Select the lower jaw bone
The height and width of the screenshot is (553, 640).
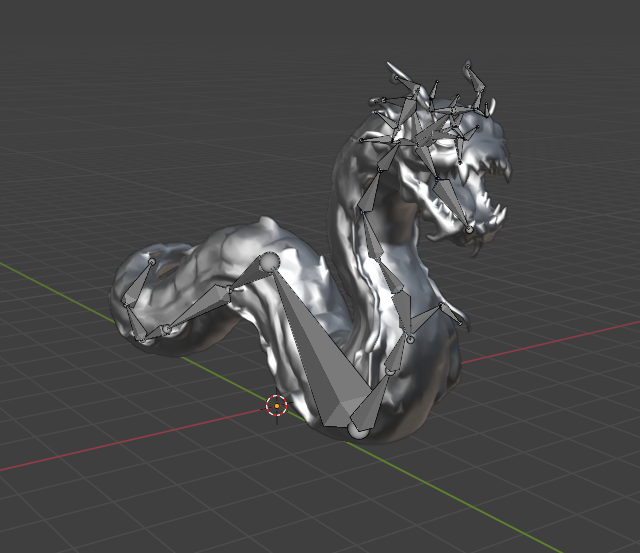pyautogui.click(x=451, y=202)
